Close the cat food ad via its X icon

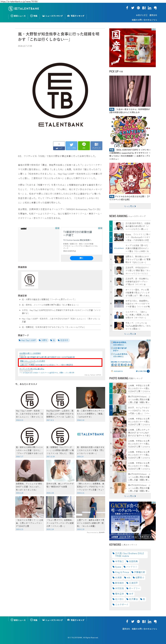155,29
